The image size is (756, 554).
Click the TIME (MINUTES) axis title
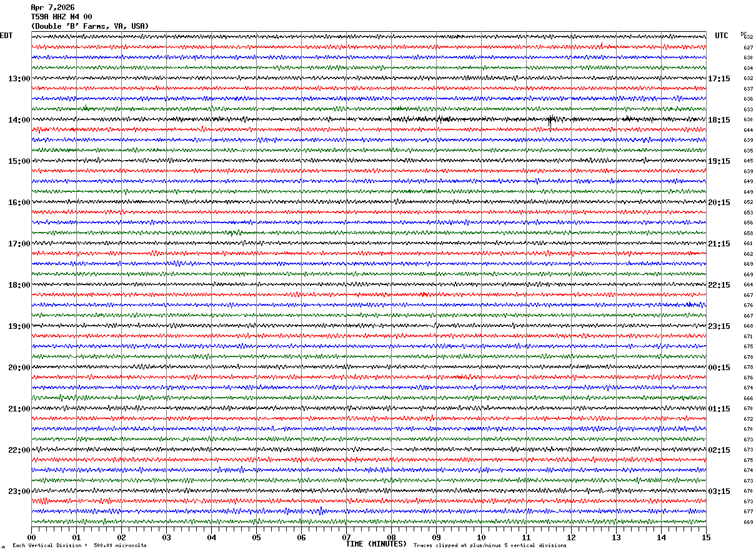(x=376, y=544)
